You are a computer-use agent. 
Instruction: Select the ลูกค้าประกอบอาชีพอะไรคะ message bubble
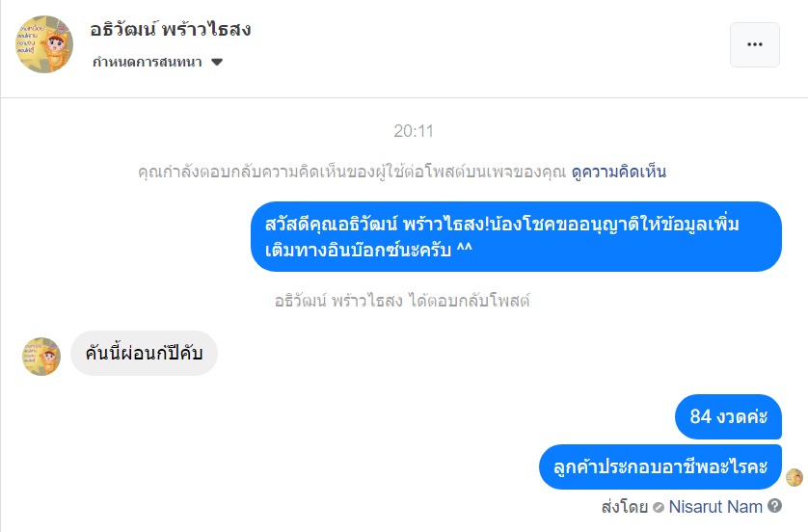(660, 466)
